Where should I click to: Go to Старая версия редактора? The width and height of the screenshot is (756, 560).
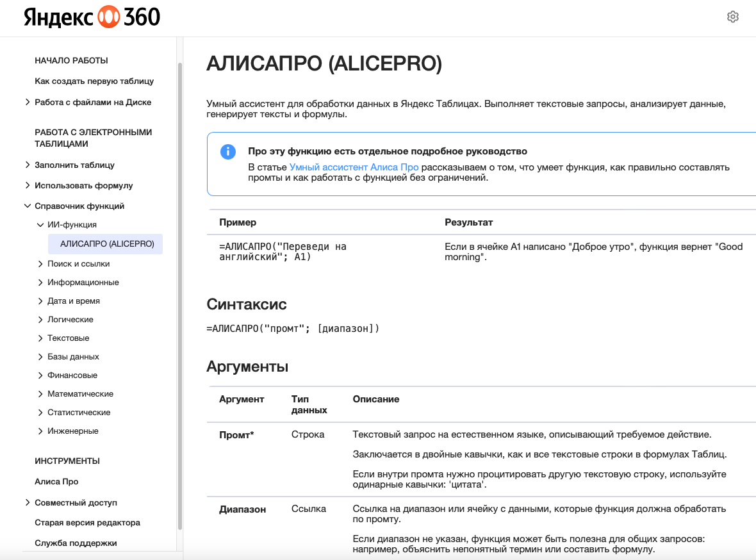point(87,523)
